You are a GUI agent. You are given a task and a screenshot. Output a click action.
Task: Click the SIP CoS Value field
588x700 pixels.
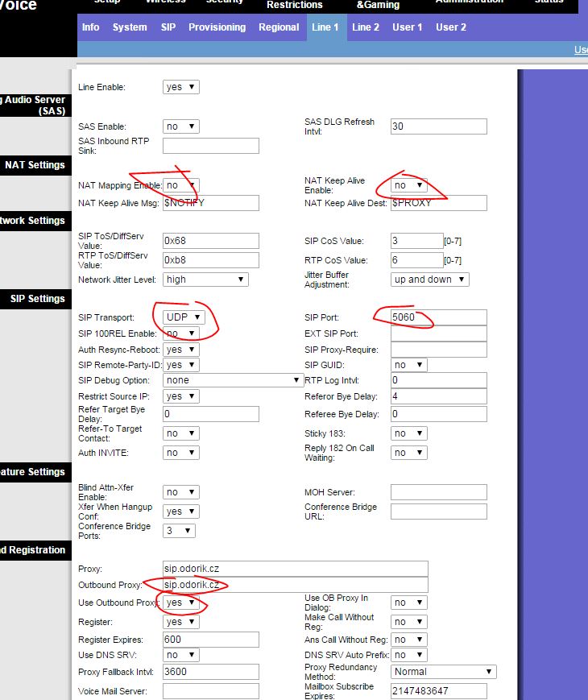pyautogui.click(x=417, y=241)
